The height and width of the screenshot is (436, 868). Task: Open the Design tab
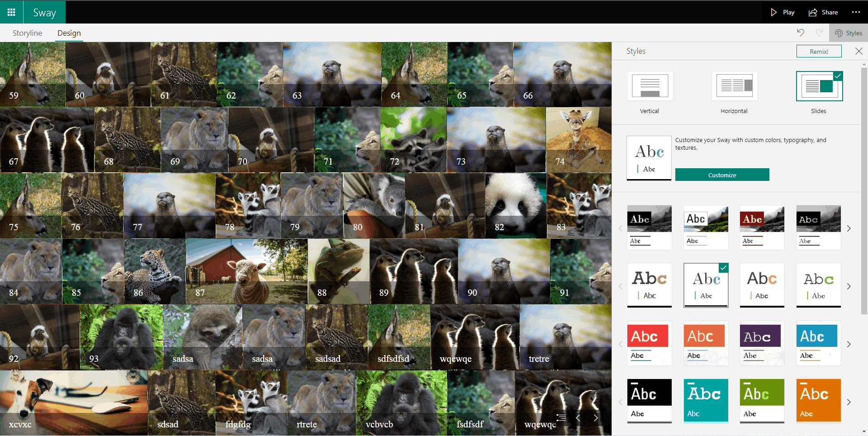tap(69, 33)
